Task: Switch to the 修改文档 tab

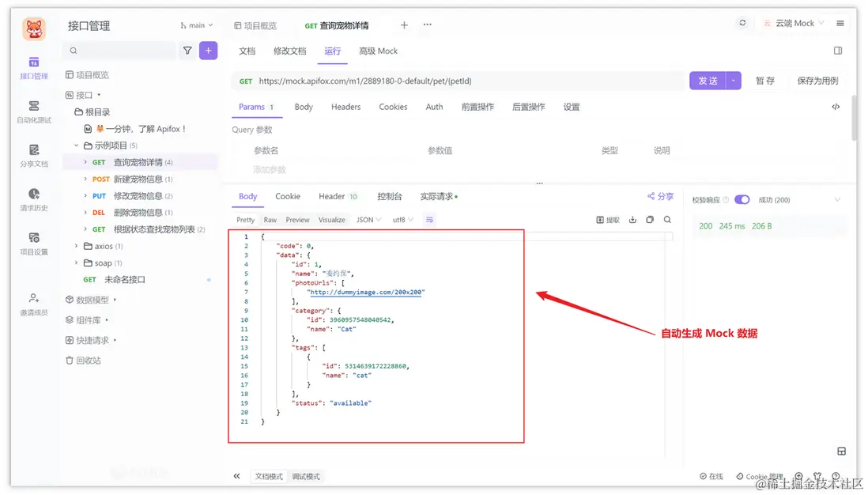Action: (289, 51)
